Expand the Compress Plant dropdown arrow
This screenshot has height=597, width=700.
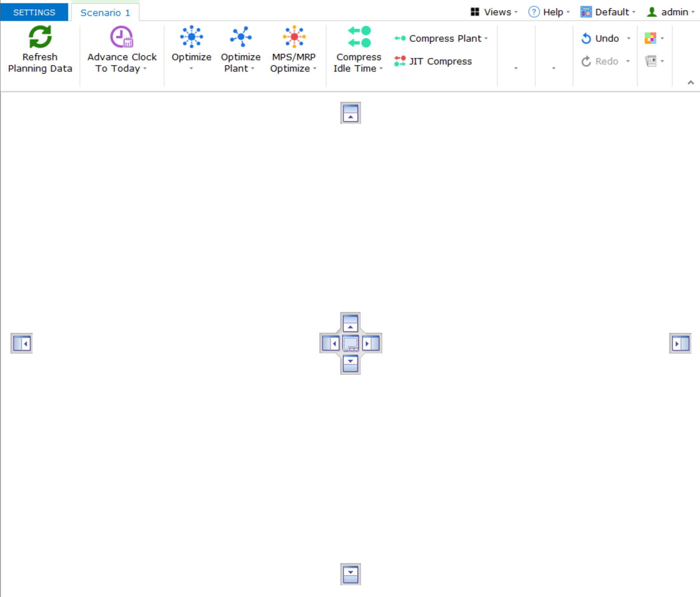coord(486,38)
